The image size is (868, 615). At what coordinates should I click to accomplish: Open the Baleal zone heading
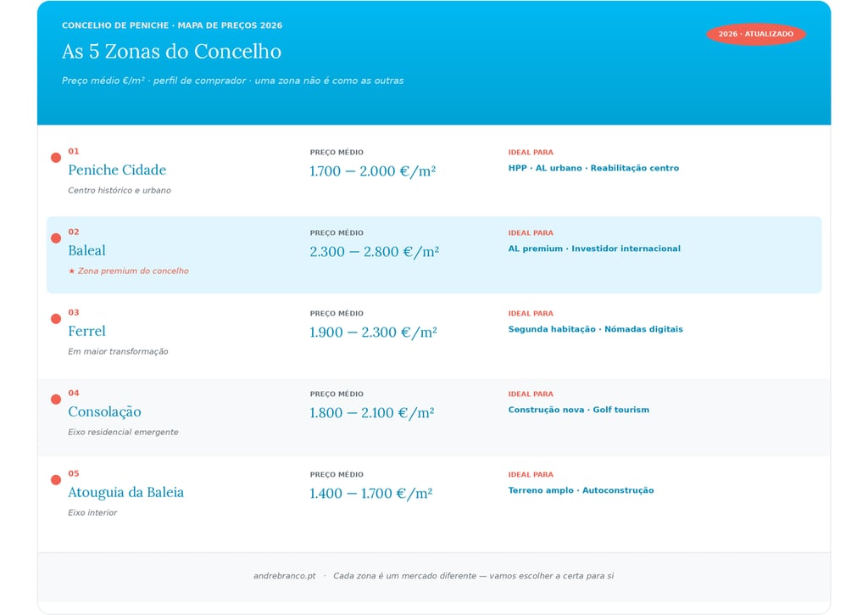[x=86, y=250]
